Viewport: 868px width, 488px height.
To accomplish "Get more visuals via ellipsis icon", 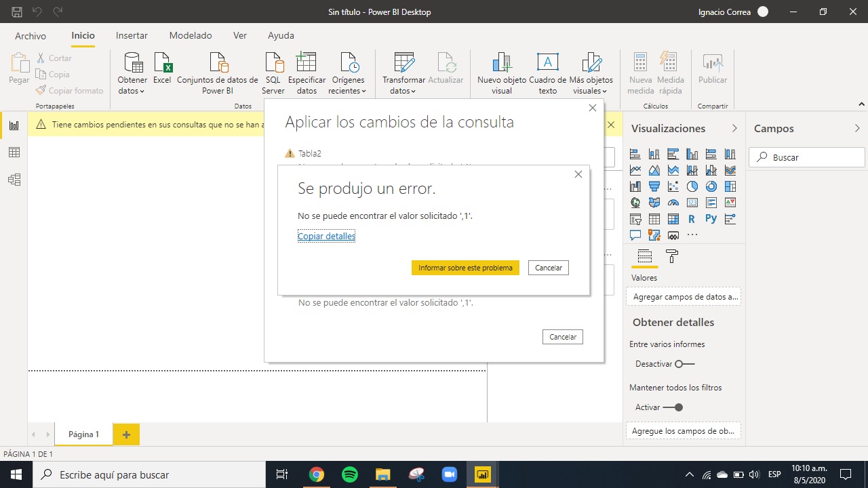I will point(692,235).
